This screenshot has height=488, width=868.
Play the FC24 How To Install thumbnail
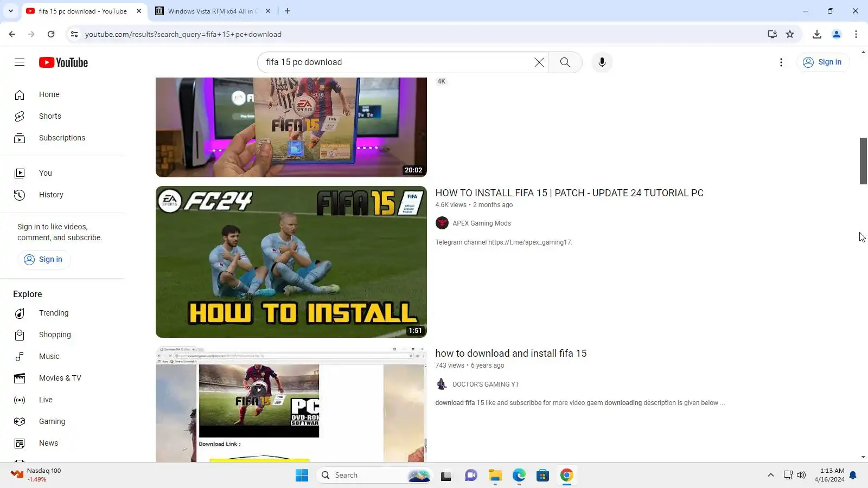pyautogui.click(x=291, y=262)
